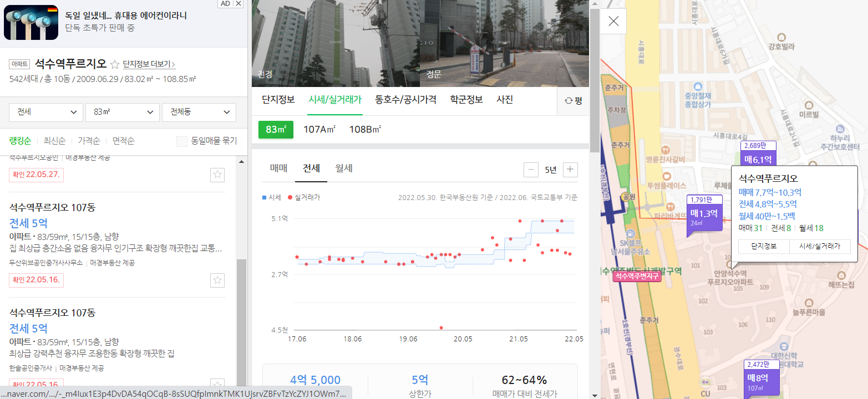Image resolution: width=868 pixels, height=399 pixels.
Task: Switch the chart to 전세
Action: click(x=311, y=168)
